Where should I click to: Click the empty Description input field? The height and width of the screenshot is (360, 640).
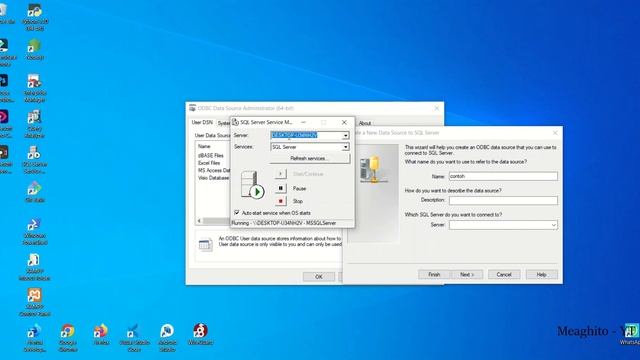pos(503,200)
